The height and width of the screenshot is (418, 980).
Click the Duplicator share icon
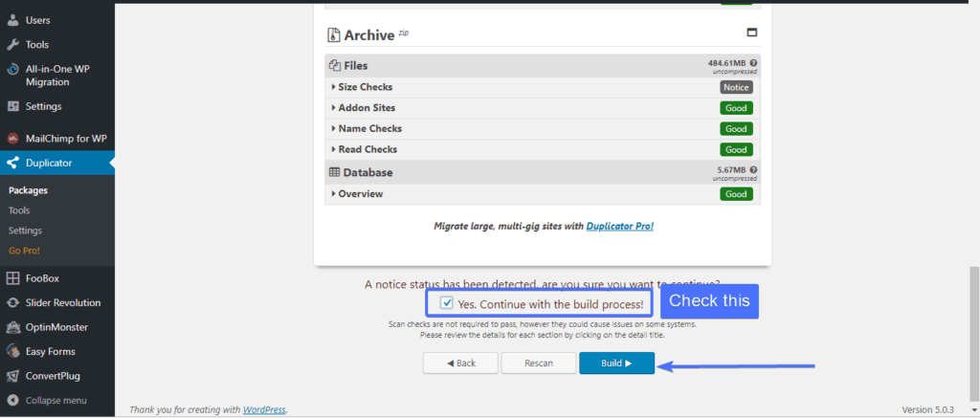point(12,163)
